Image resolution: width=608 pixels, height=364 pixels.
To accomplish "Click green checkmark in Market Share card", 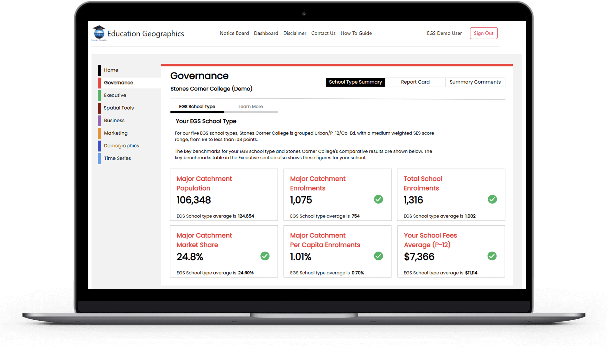I will coord(265,256).
